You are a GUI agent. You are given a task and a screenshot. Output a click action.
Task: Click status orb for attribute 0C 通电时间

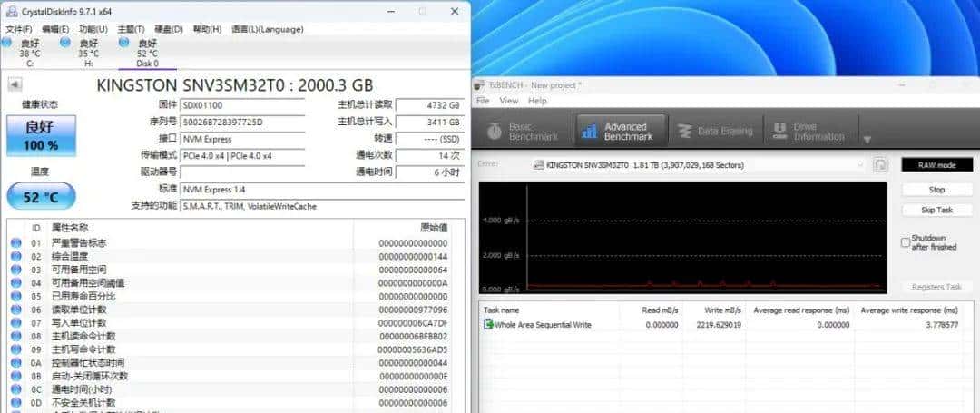(x=16, y=389)
